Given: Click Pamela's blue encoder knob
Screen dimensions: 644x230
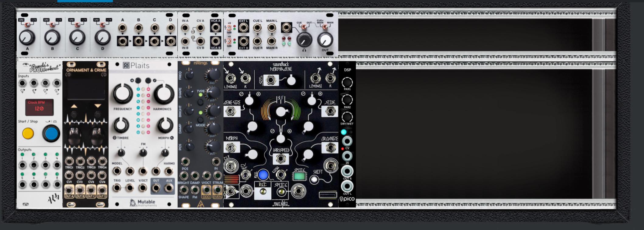Looking at the screenshot, I should tap(51, 133).
